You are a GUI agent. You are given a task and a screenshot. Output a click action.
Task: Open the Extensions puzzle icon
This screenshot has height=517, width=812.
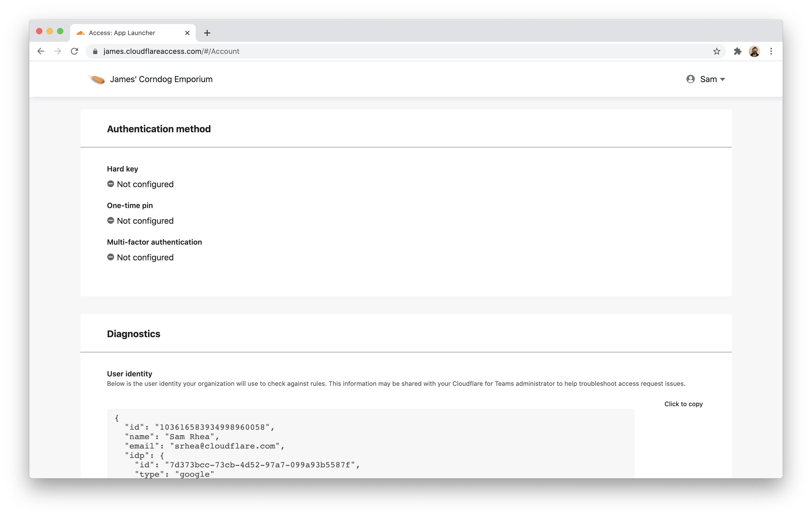coord(737,51)
